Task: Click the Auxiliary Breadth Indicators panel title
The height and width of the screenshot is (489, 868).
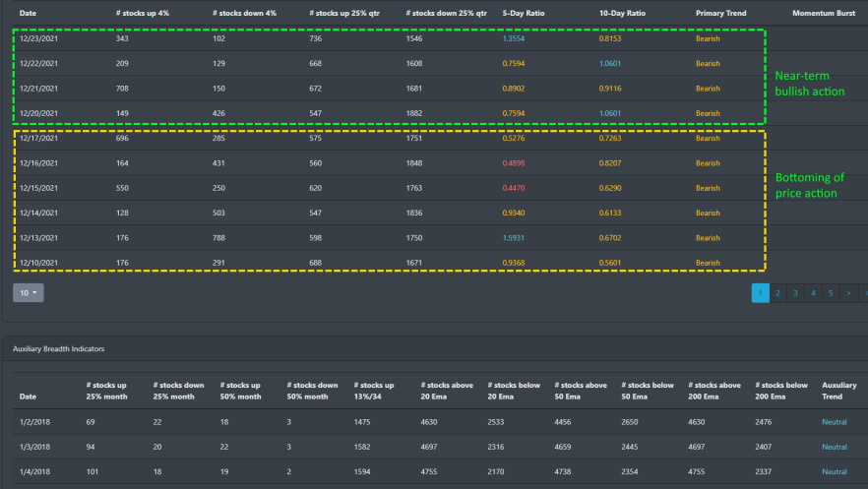Action: tap(59, 348)
